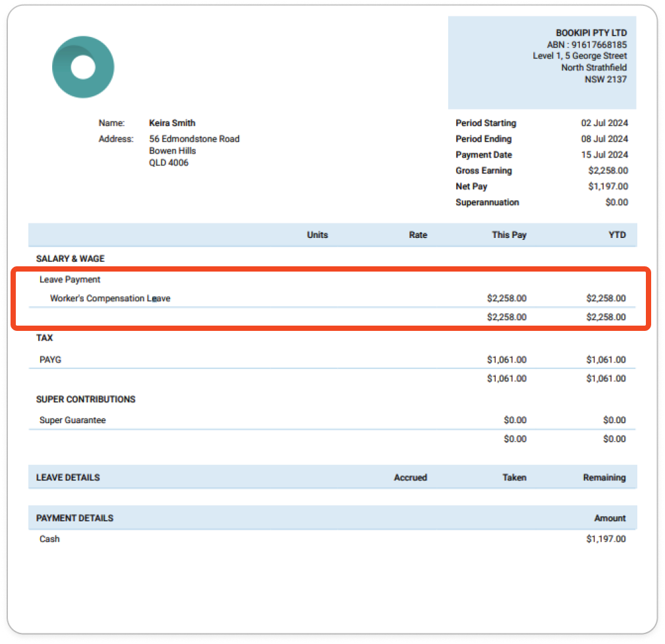Click the YTD column header
The image size is (665, 644).
[x=617, y=235]
